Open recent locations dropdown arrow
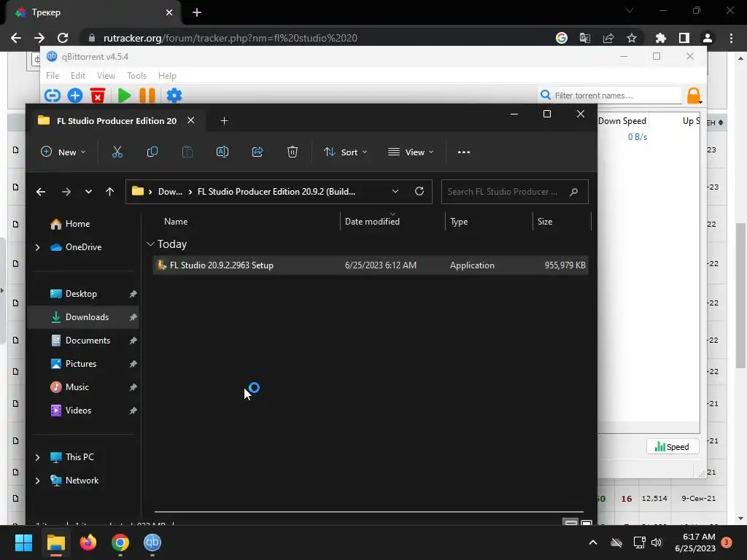 [88, 192]
